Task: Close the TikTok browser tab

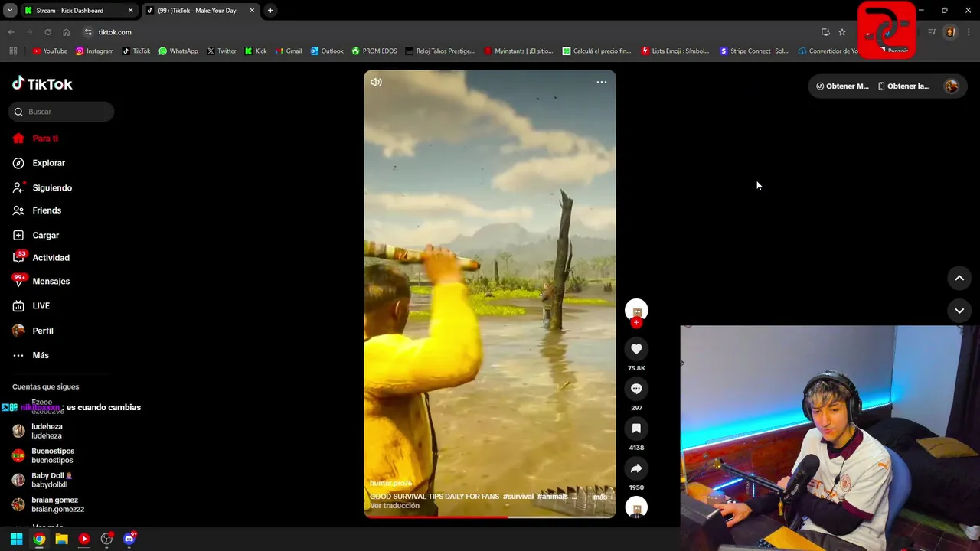Action: pos(252,11)
